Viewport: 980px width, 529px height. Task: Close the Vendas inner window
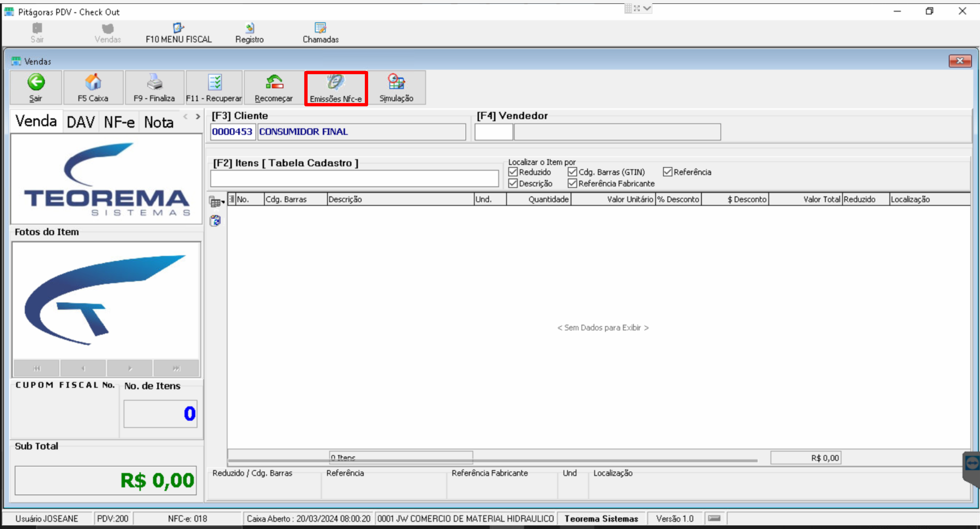click(x=960, y=61)
